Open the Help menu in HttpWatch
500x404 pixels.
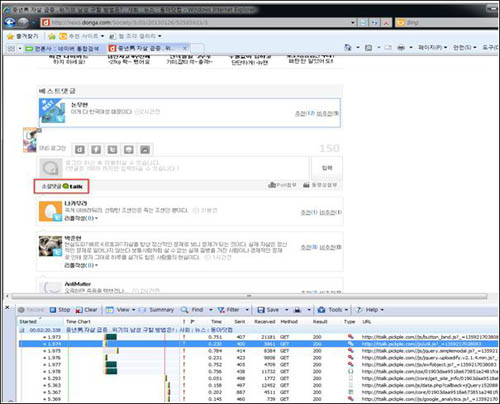[x=370, y=310]
